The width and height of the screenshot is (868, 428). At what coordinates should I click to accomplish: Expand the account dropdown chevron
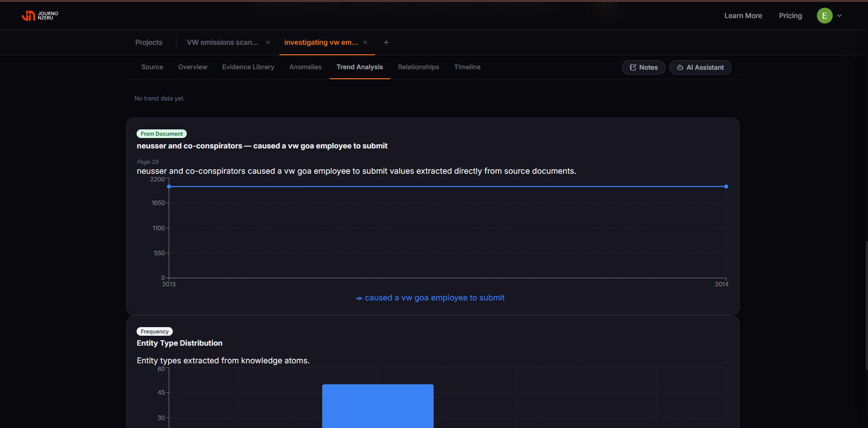[x=840, y=16]
